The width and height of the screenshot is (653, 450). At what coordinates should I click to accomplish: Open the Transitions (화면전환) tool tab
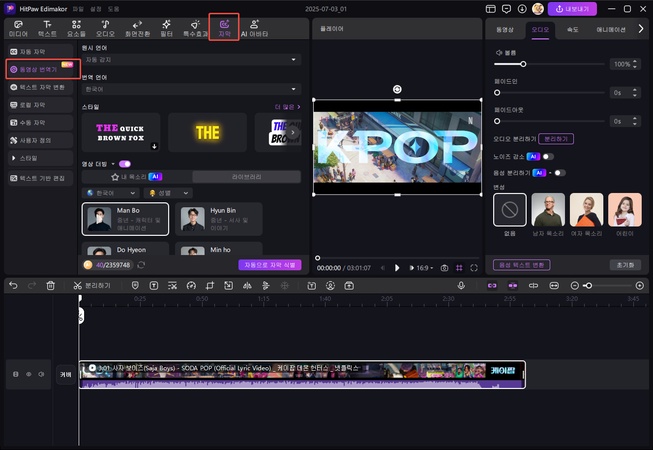137,28
